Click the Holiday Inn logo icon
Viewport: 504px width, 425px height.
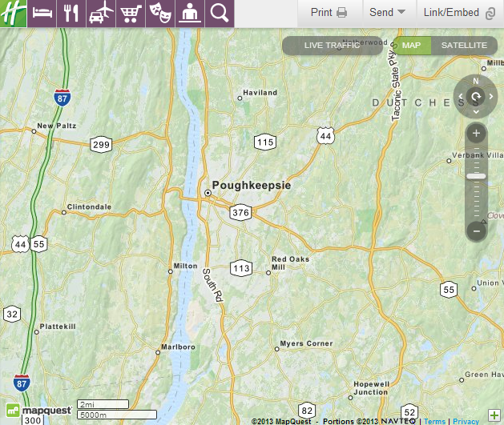tap(13, 14)
